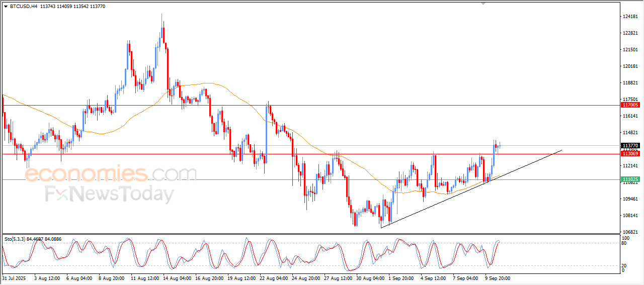Image resolution: width=644 pixels, height=285 pixels.
Task: Click the 19 Aug 12:00 time label
Action: click(x=242, y=278)
